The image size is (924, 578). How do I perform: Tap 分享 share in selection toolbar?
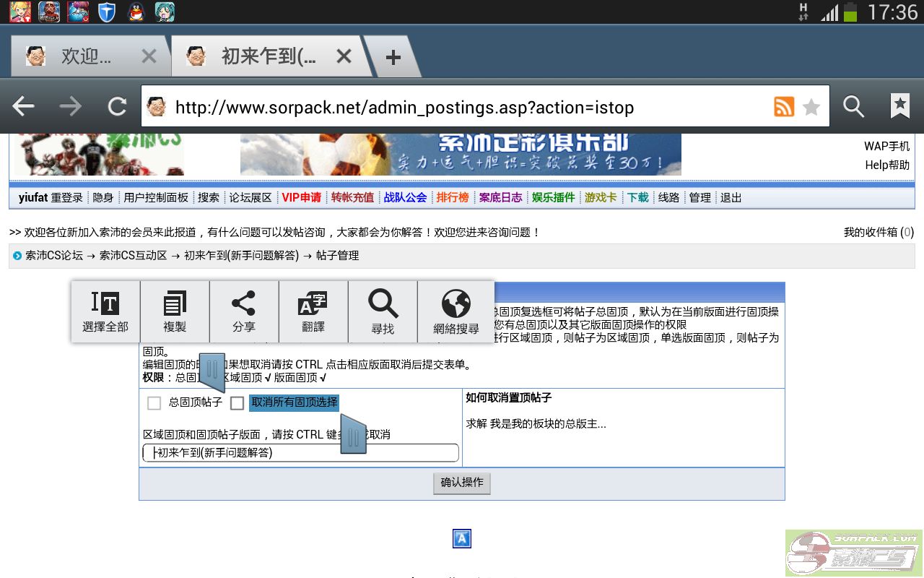(244, 311)
